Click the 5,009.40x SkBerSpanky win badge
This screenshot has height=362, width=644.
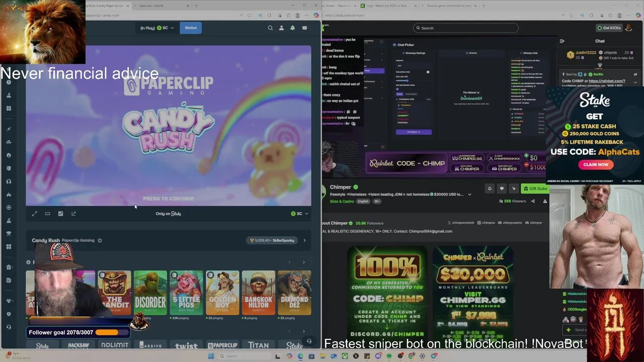coord(272,240)
